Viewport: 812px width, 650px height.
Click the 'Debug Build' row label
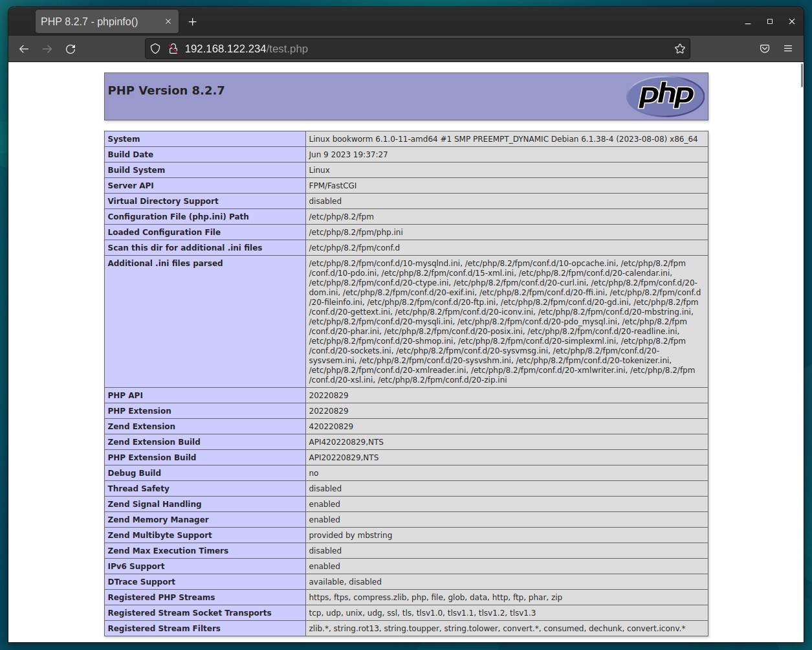point(134,473)
